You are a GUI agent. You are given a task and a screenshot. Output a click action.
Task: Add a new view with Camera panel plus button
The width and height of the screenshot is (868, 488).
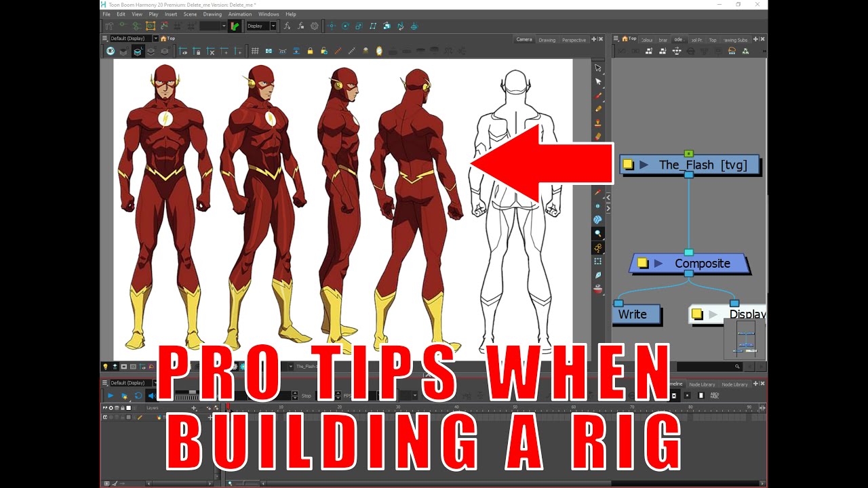click(x=594, y=39)
